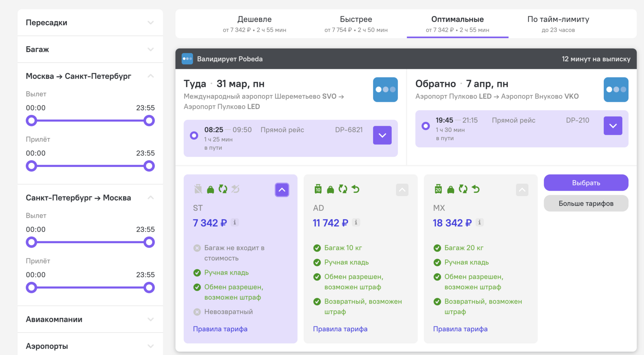The width and height of the screenshot is (644, 355).
Task: Click the Pobeda airline logo for return flight
Action: 616,90
